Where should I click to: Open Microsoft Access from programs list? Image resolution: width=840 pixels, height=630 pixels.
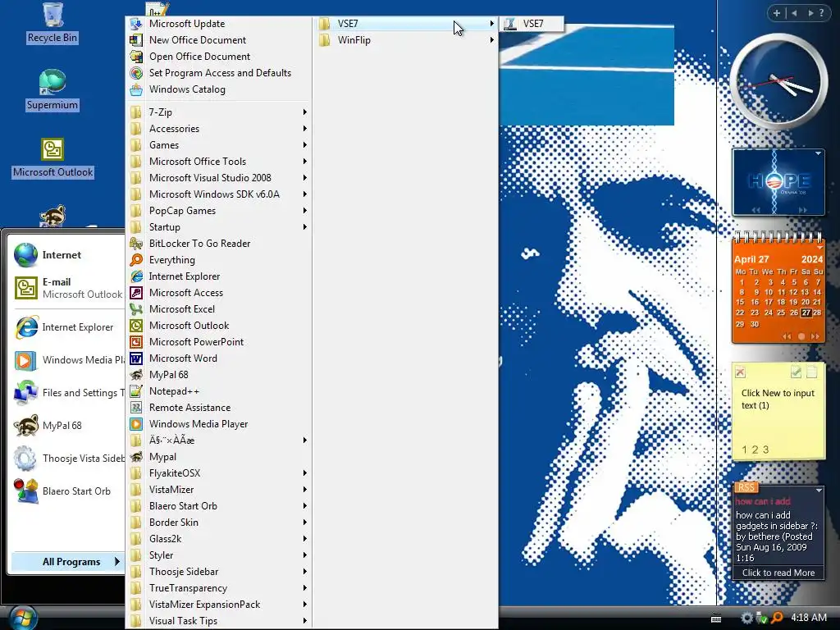coord(219,293)
